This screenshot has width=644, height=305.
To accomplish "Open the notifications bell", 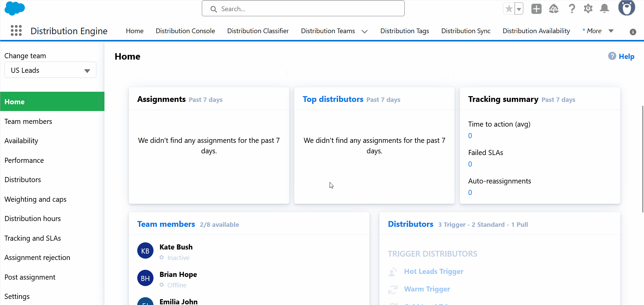I will click(604, 9).
